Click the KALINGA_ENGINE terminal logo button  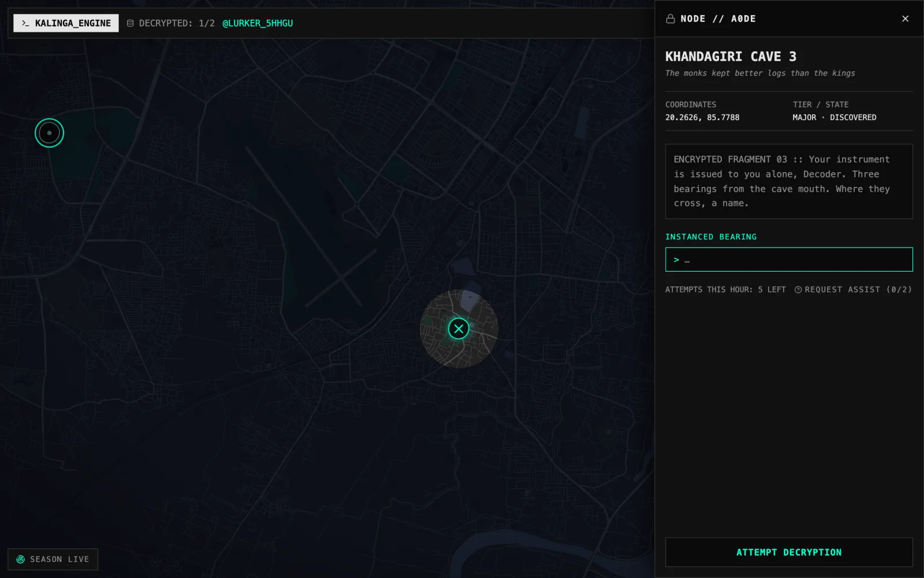tap(66, 23)
